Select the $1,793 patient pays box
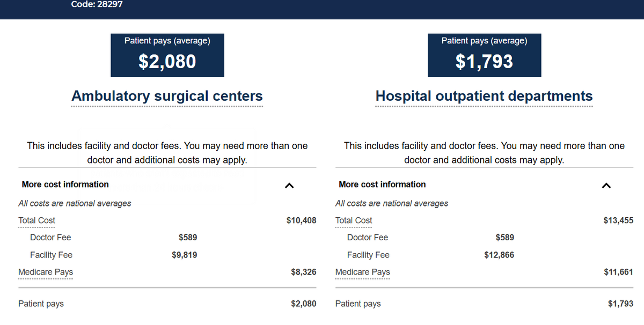Viewport: 644px width, 325px height. tap(484, 55)
